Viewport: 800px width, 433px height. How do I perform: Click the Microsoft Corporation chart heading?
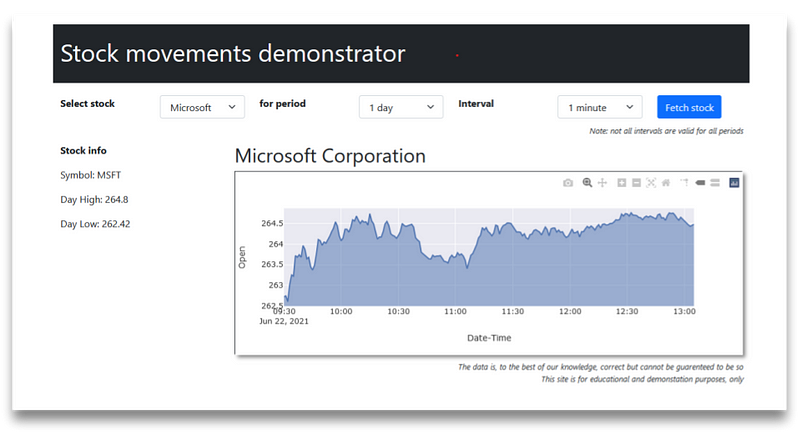(330, 156)
